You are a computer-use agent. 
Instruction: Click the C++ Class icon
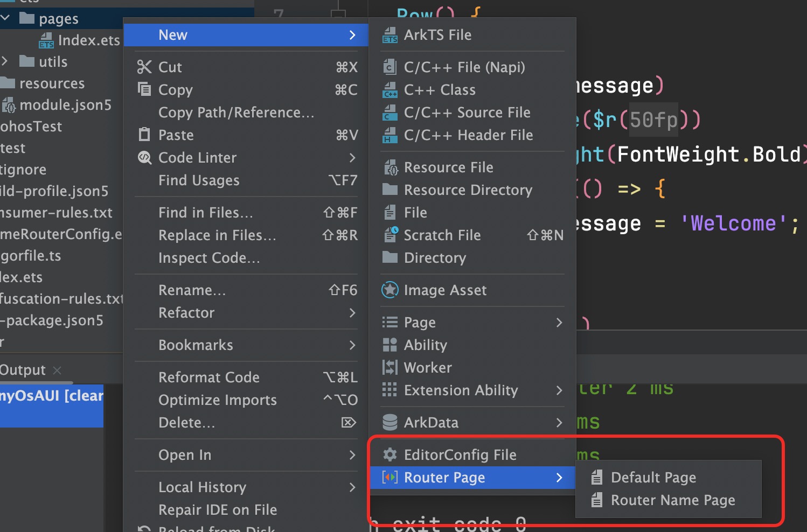coord(390,90)
